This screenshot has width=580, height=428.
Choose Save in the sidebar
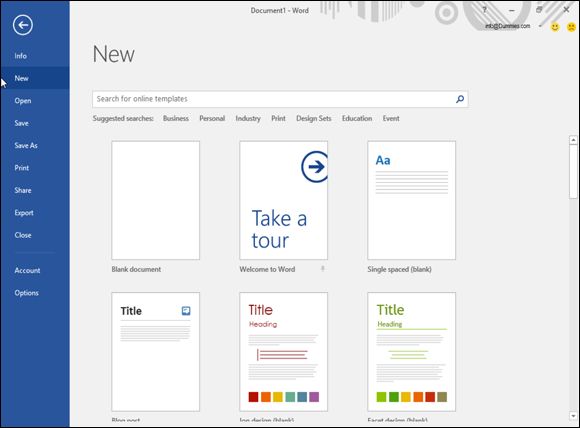pos(35,123)
